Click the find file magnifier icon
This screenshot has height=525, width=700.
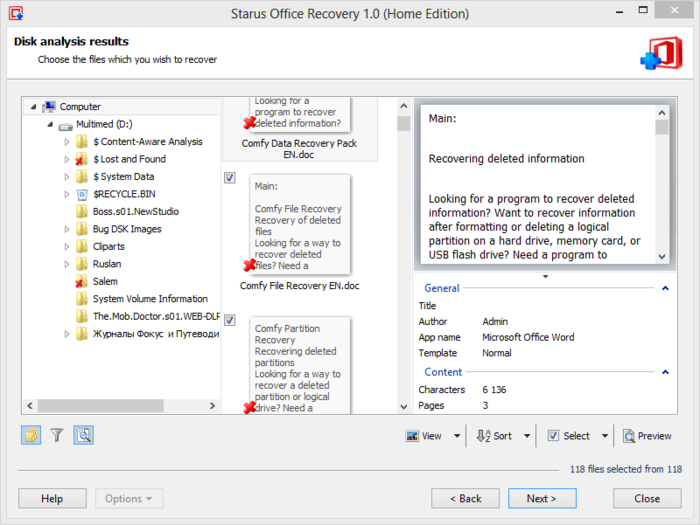tap(83, 435)
